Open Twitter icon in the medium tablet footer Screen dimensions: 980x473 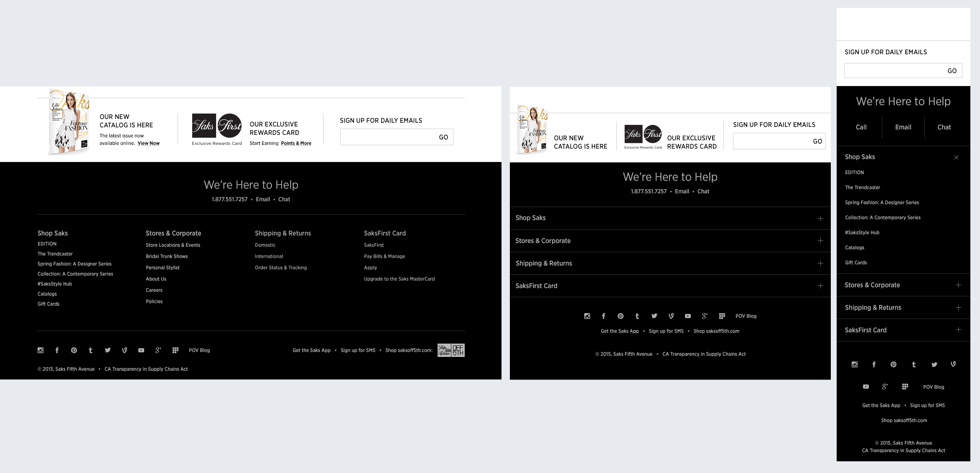point(654,316)
